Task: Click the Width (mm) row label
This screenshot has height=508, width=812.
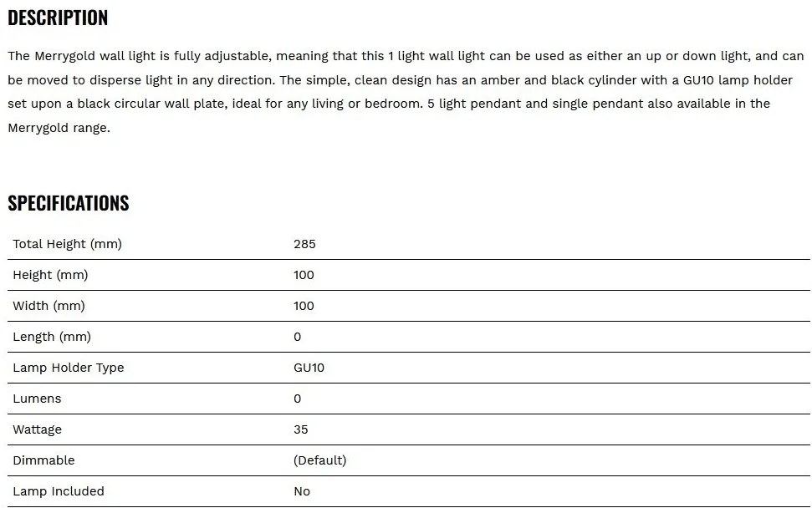Action: [x=49, y=307]
